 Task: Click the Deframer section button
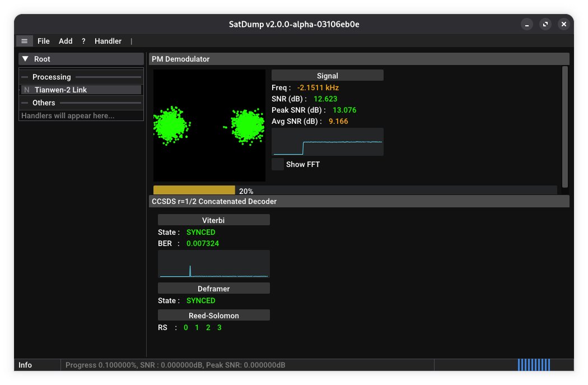214,288
